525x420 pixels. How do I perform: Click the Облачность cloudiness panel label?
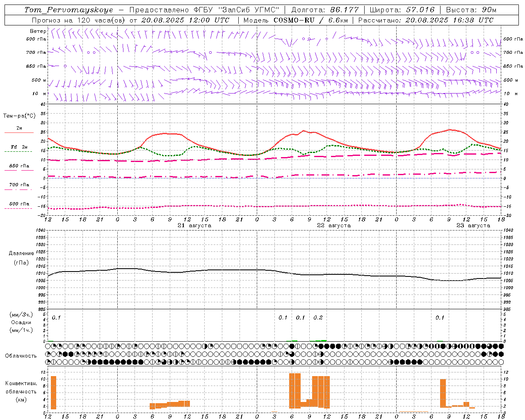pyautogui.click(x=21, y=356)
